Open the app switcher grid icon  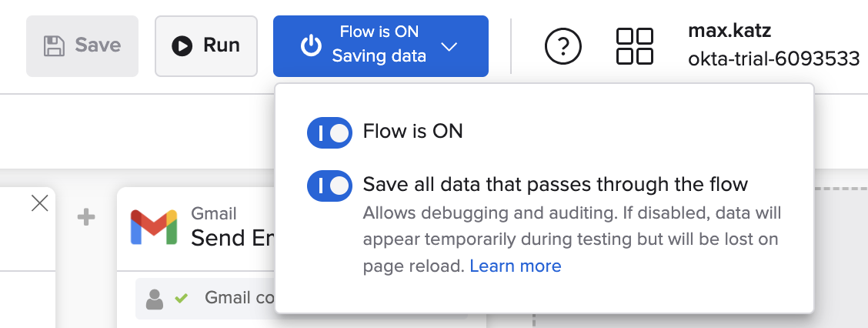point(635,46)
